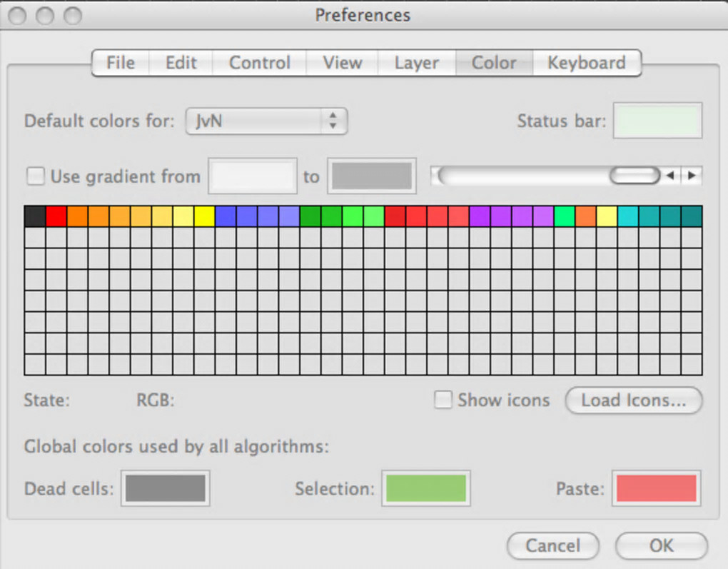Switch to the Keyboard tab
The width and height of the screenshot is (728, 569).
pos(586,63)
